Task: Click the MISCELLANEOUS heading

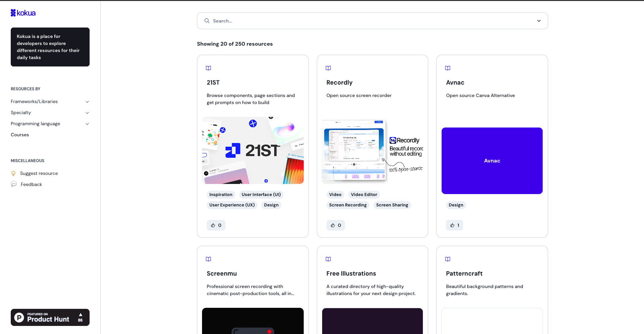Action: tap(28, 161)
